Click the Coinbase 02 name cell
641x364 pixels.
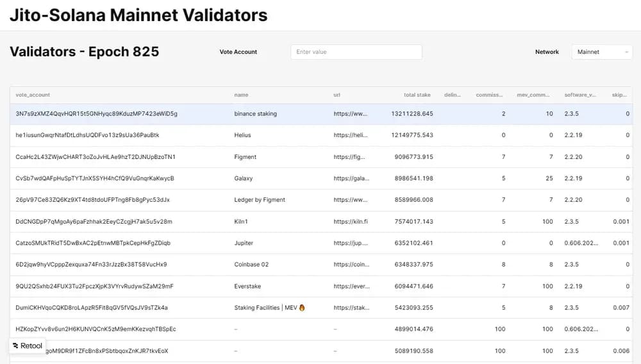[x=251, y=265]
